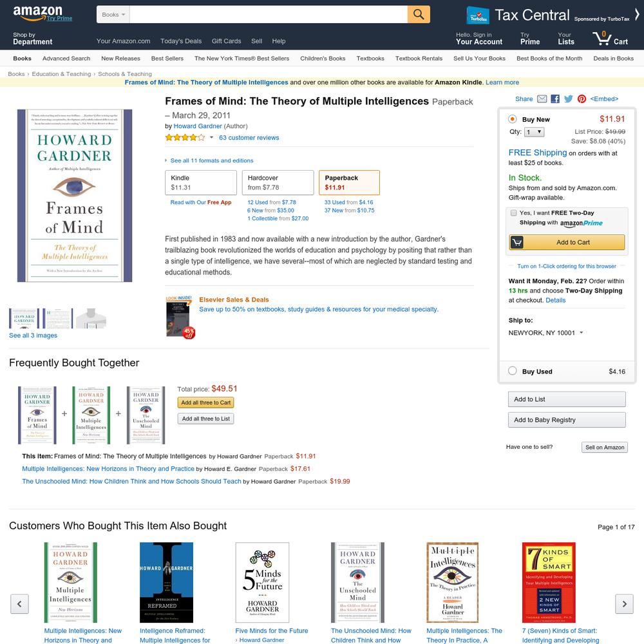Share on Facebook icon
The height and width of the screenshot is (644, 644).
tap(555, 99)
